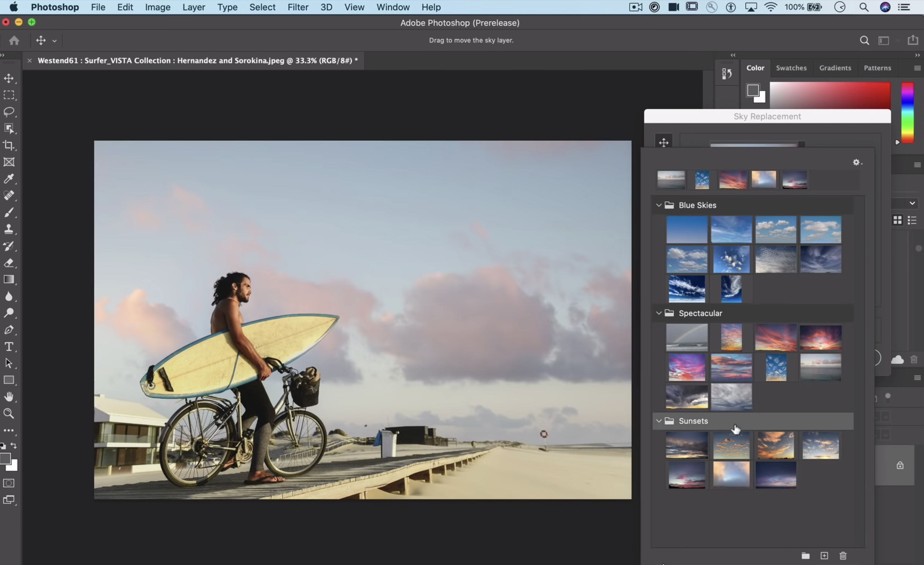Select the Eyedropper tool
This screenshot has width=924, height=565.
pos(9,179)
